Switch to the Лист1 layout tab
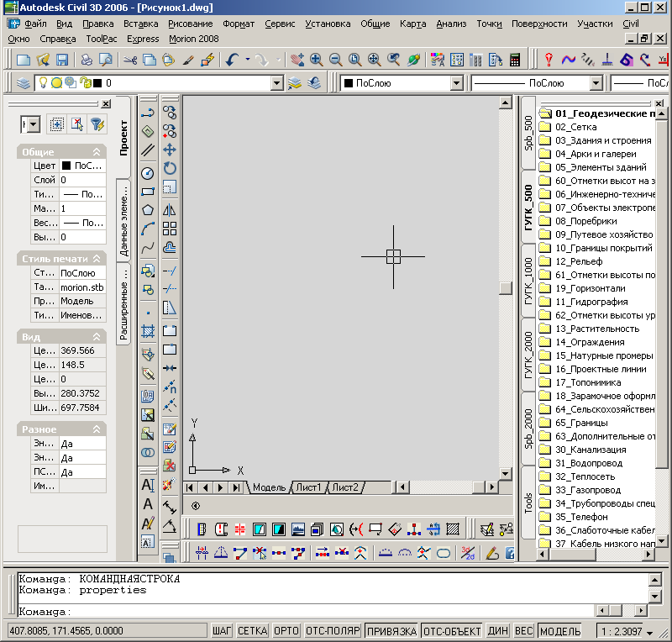This screenshot has width=672, height=642. click(x=308, y=487)
